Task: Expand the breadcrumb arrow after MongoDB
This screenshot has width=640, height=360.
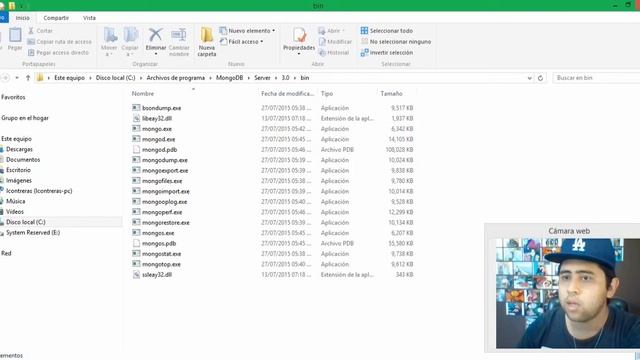Action: [249, 78]
